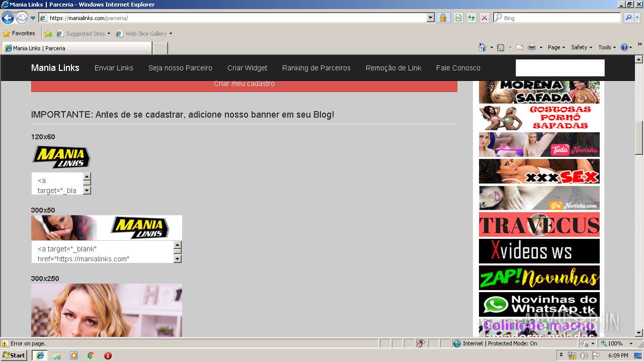
Task: Click the Refresh page icon
Action: click(x=471, y=18)
